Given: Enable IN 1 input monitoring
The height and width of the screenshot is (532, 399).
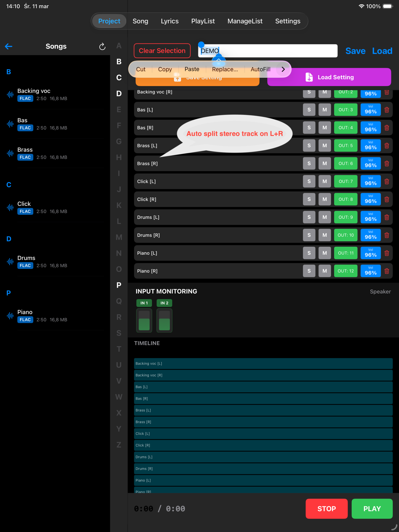Looking at the screenshot, I should point(144,303).
